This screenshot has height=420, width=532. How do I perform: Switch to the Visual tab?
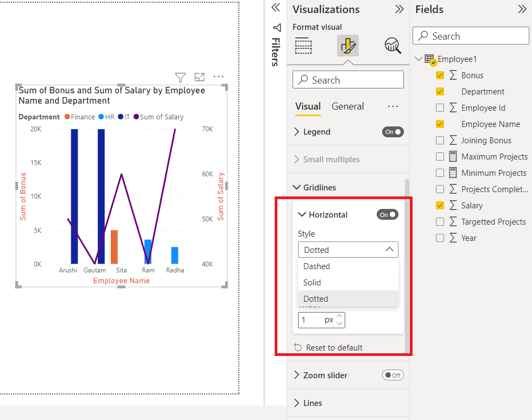[x=308, y=106]
